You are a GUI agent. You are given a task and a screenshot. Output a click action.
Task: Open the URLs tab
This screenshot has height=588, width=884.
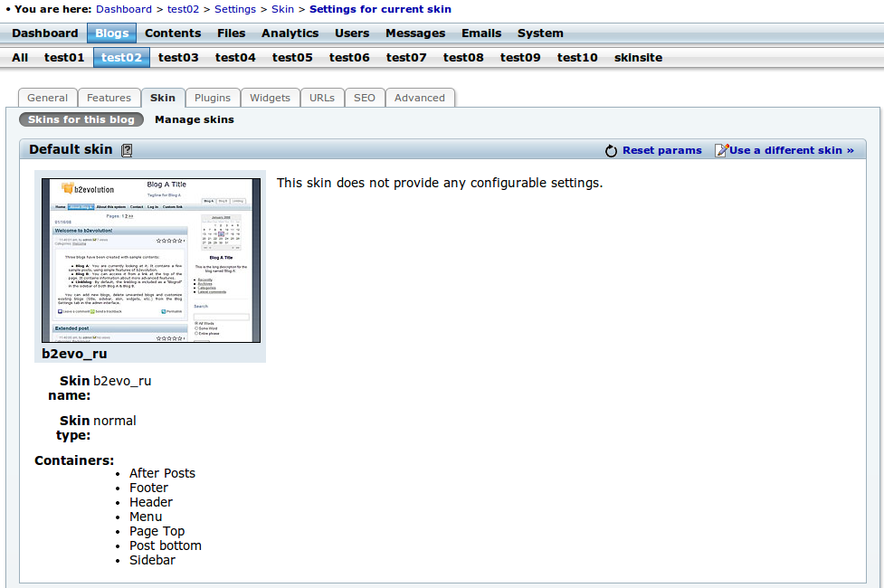point(322,98)
